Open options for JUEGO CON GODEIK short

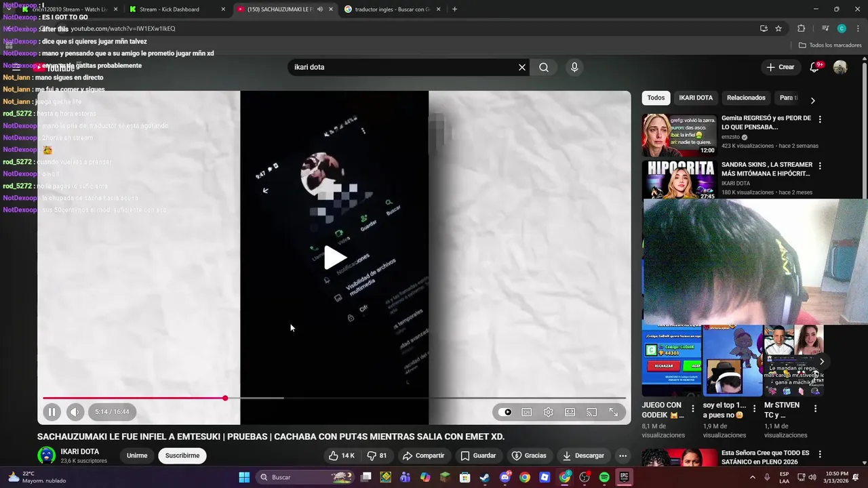click(x=692, y=409)
